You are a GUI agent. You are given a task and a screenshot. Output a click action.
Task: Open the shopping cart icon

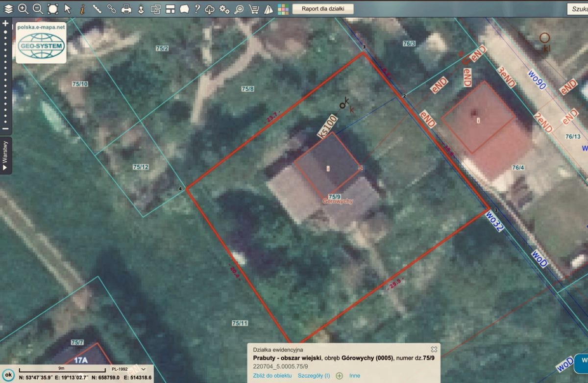(253, 9)
